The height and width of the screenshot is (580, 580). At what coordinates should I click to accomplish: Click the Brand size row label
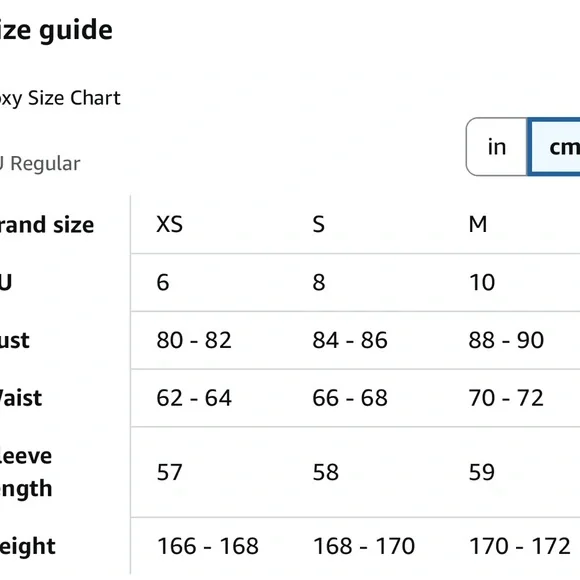click(47, 225)
